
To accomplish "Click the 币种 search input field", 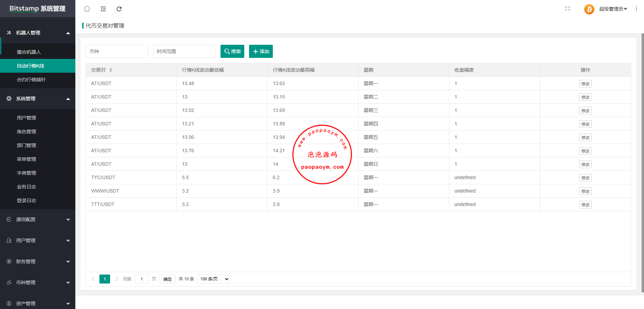I will [x=117, y=51].
